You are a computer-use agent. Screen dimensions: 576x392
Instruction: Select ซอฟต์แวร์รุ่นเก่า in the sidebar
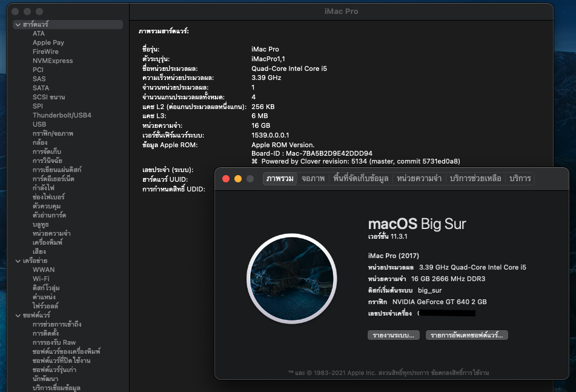[x=55, y=370]
